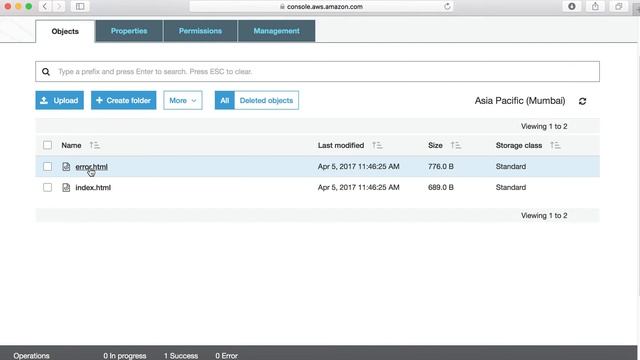Go forward with Safari forward arrow
The image size is (640, 360).
click(x=59, y=7)
